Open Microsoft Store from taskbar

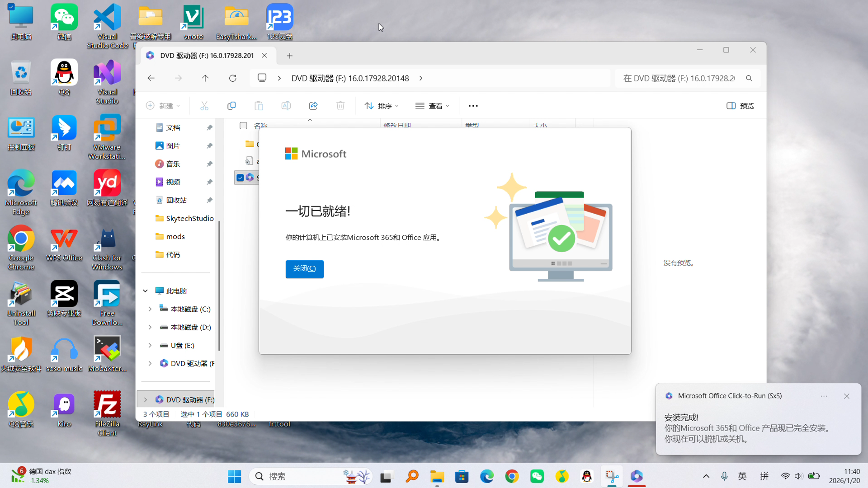[462, 476]
